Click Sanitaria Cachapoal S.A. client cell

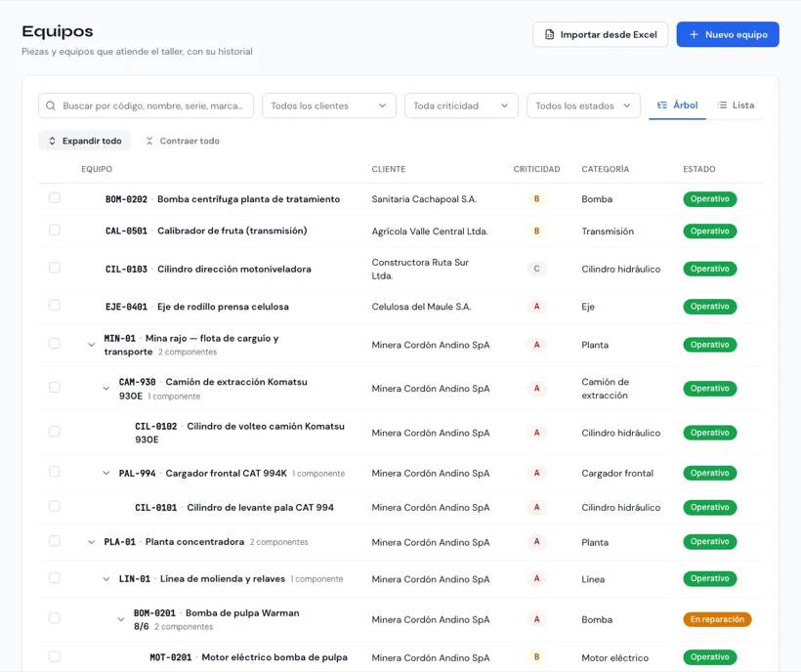click(424, 199)
